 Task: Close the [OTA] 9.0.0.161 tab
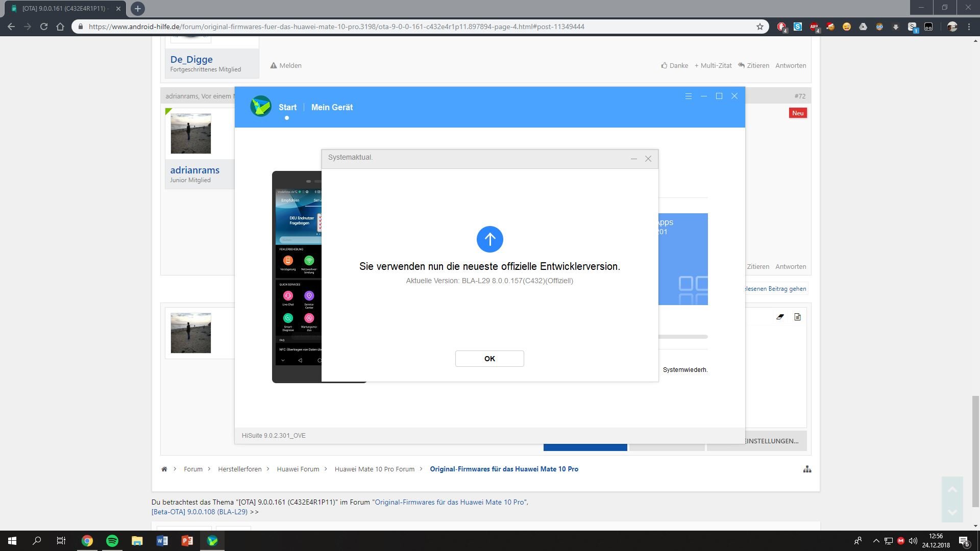click(x=118, y=9)
